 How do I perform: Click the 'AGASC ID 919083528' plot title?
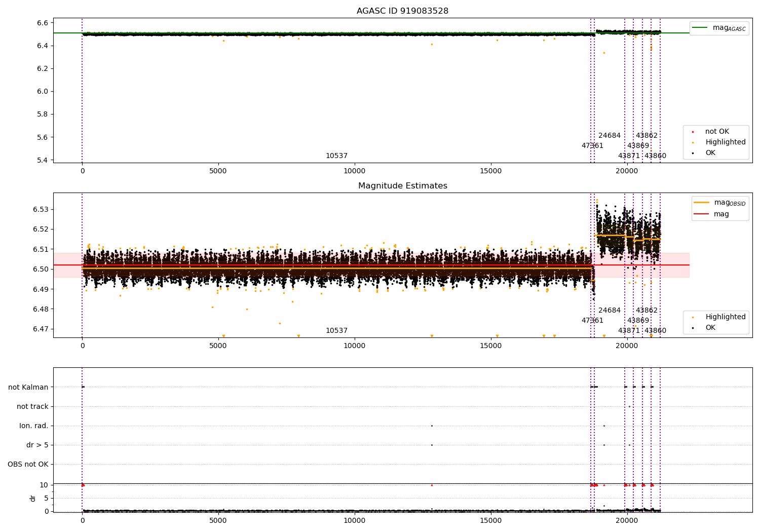(402, 11)
